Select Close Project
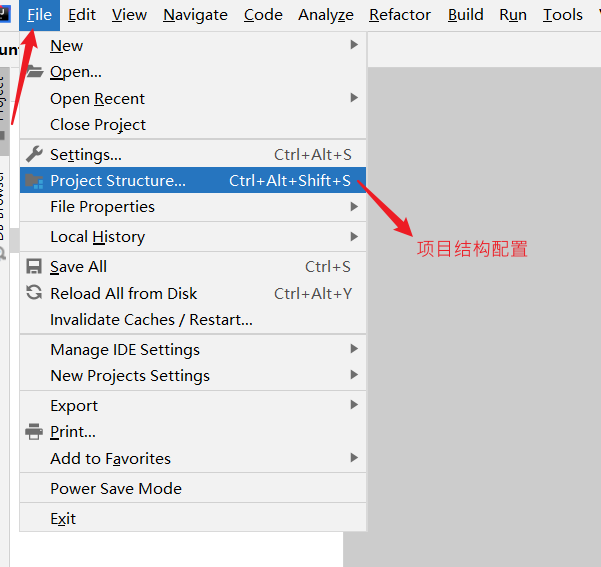The image size is (601, 567). [x=98, y=125]
